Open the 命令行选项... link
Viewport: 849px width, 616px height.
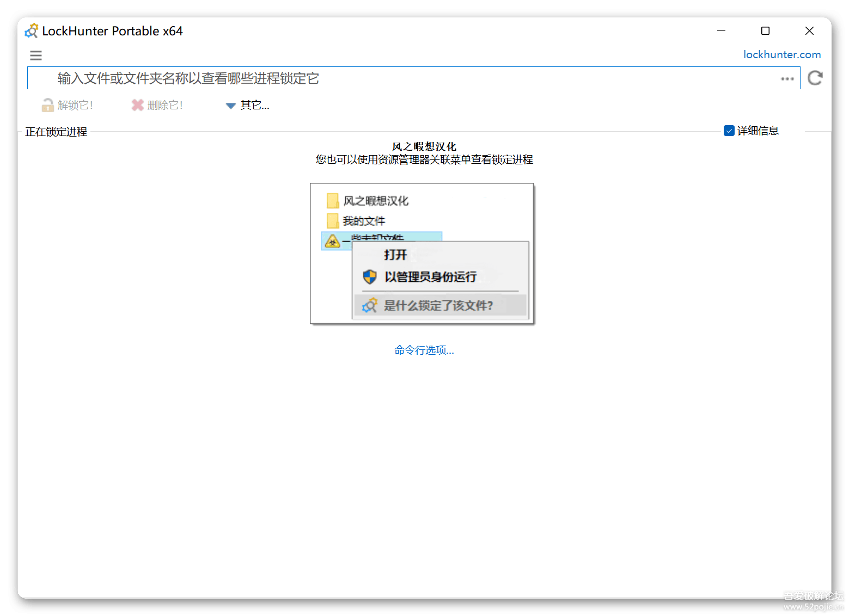click(x=424, y=350)
